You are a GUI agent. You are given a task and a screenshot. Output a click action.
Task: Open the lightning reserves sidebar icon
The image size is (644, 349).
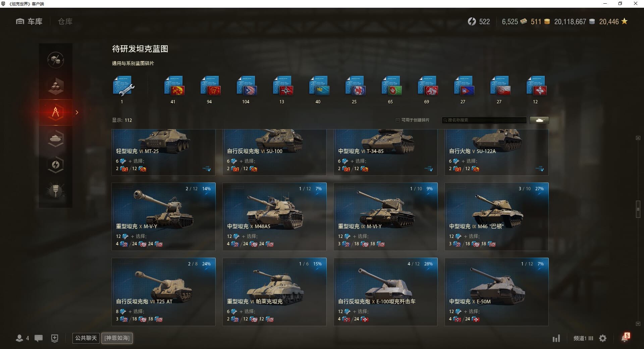(x=56, y=165)
